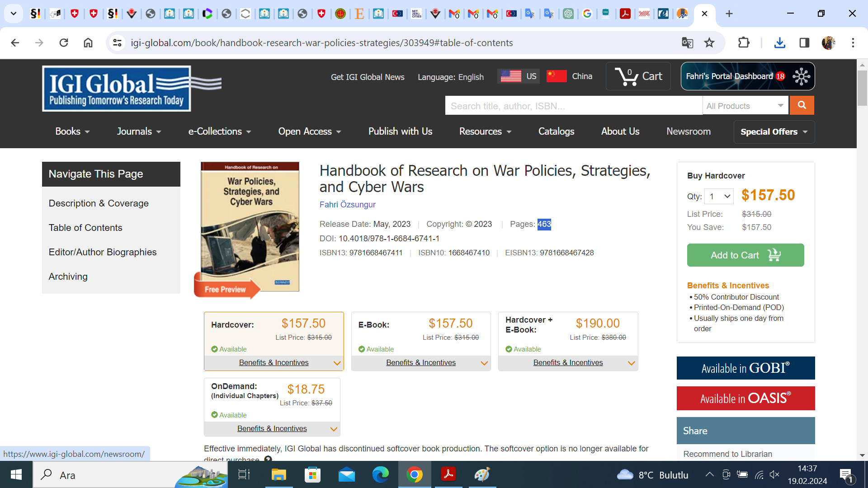This screenshot has height=488, width=868.
Task: Open the notification center icon in system tray
Action: click(x=846, y=475)
